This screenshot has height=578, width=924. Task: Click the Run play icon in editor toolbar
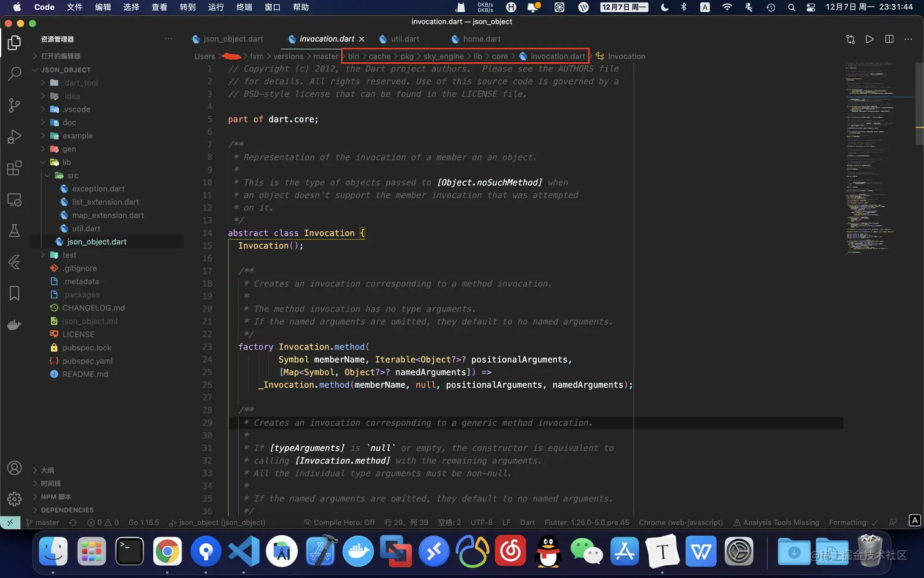coord(869,39)
